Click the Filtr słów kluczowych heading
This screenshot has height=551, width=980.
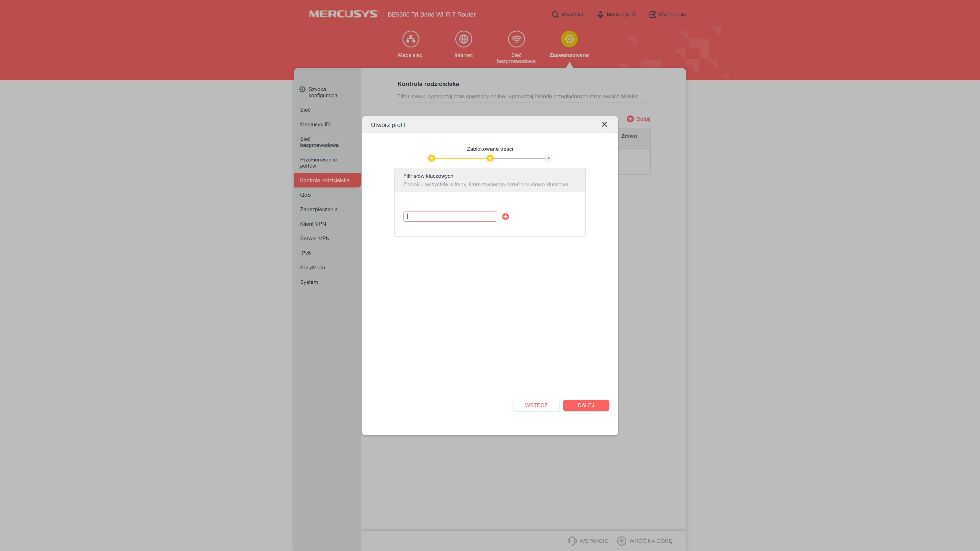pyautogui.click(x=428, y=176)
